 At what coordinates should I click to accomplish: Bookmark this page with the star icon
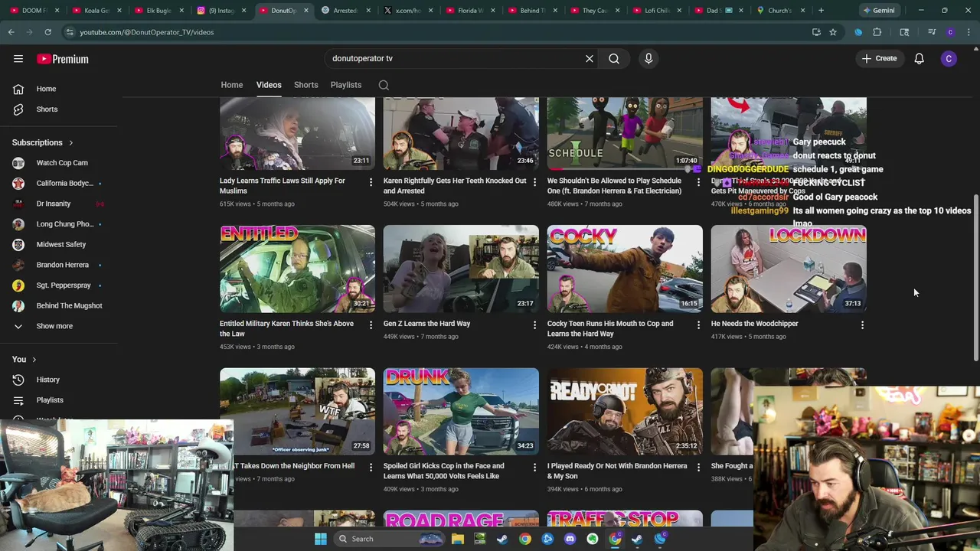click(833, 32)
